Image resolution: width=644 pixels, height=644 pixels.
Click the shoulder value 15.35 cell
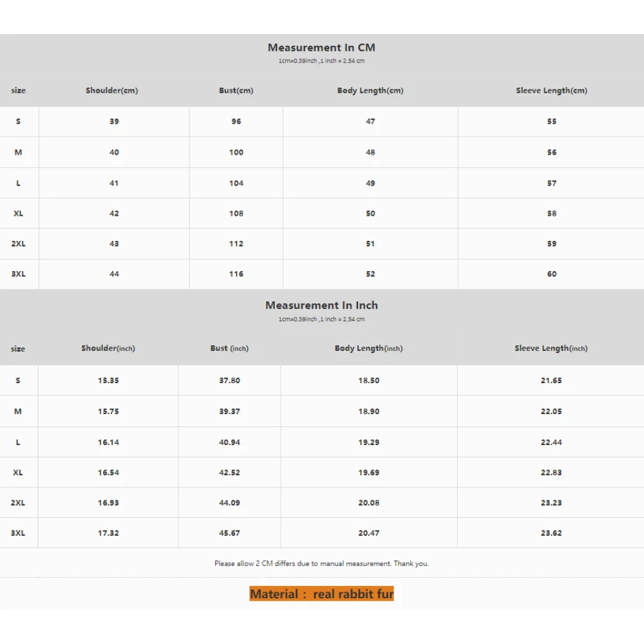point(108,381)
